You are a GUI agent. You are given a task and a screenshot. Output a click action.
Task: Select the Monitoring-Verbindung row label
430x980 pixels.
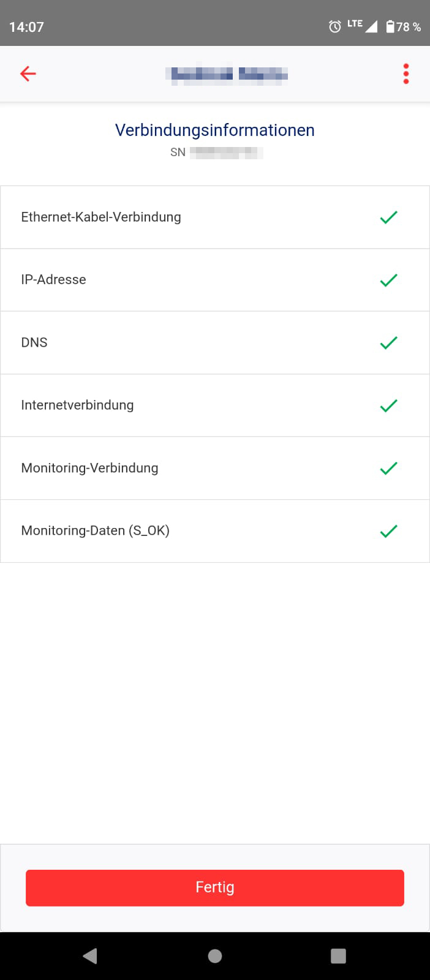pos(89,469)
